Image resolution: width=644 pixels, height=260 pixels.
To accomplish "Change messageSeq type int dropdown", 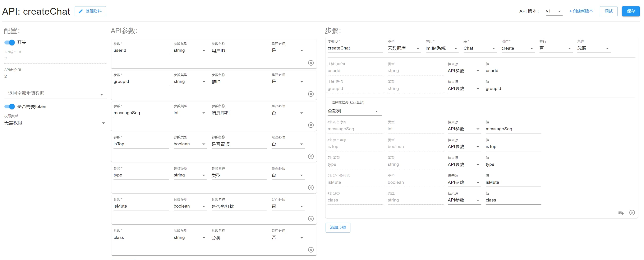I will point(190,113).
